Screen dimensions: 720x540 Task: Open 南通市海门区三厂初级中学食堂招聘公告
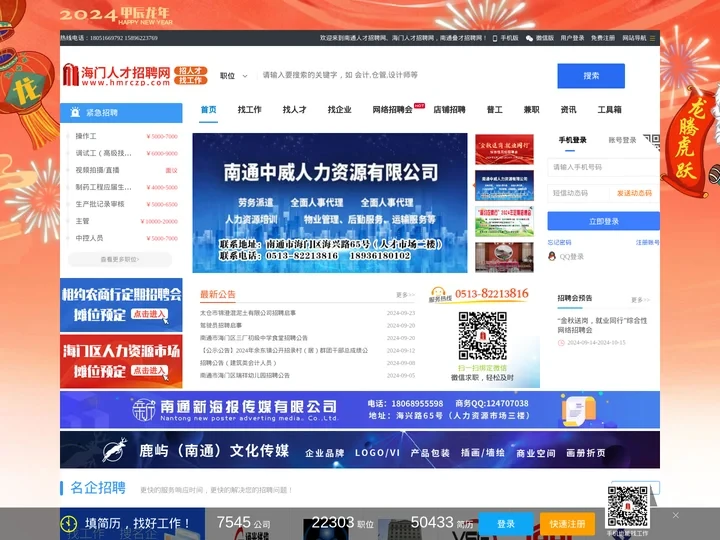[x=253, y=338]
